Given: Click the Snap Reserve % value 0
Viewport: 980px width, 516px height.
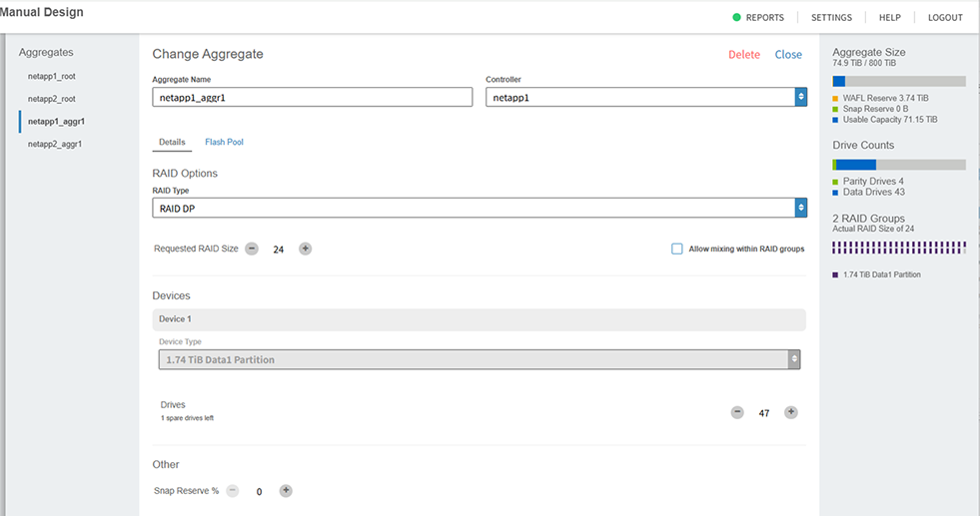Looking at the screenshot, I should tap(259, 492).
